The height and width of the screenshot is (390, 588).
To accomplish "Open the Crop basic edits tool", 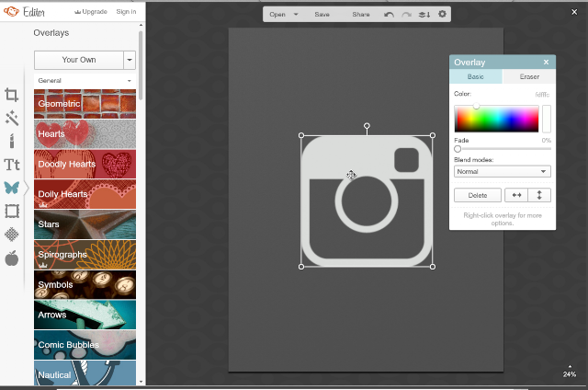I will (x=11, y=95).
